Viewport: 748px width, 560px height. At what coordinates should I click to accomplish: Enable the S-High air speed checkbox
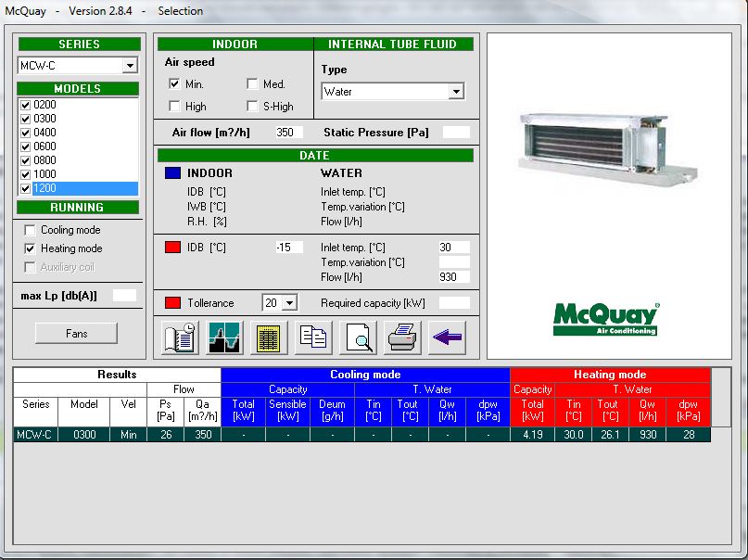pos(252,106)
